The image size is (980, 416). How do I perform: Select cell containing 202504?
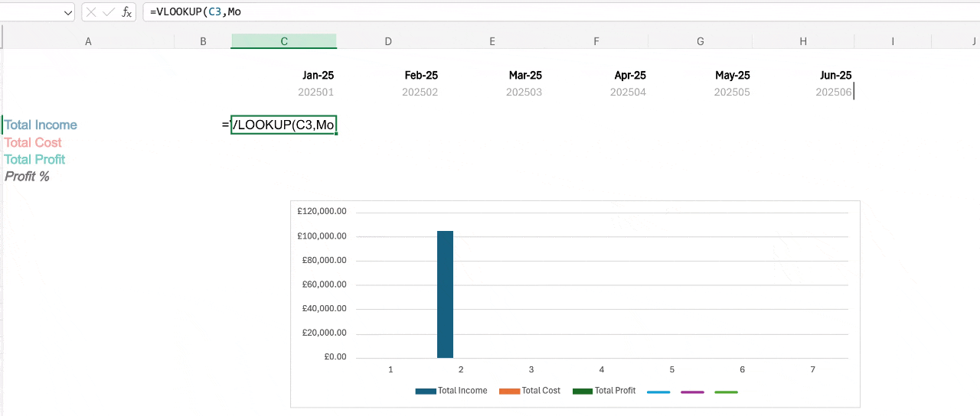pyautogui.click(x=628, y=92)
